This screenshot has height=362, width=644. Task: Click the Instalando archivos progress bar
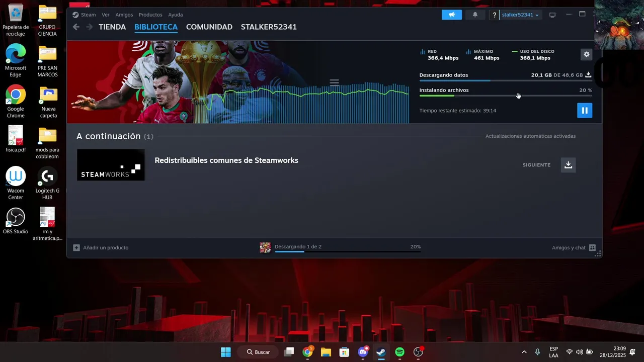pos(506,96)
